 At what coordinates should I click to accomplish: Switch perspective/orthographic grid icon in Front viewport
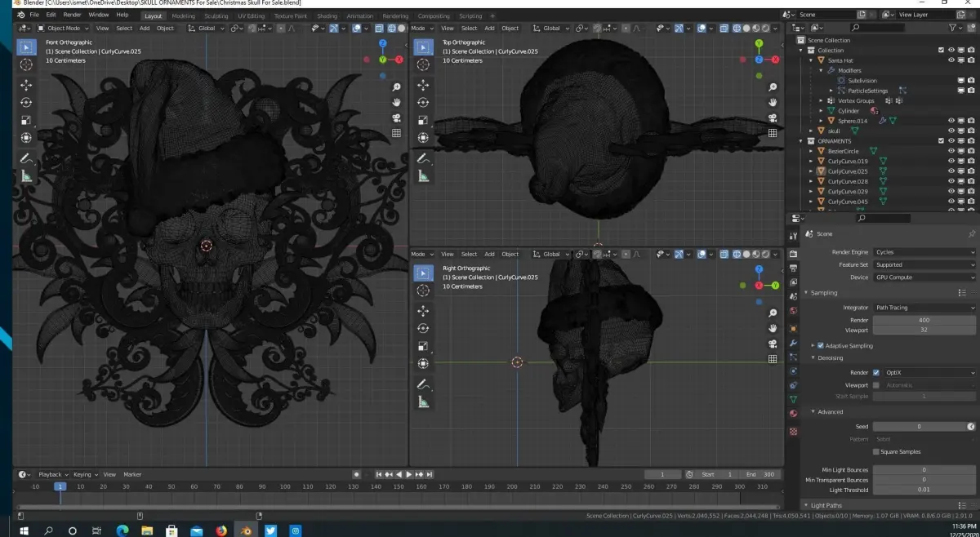pyautogui.click(x=396, y=133)
